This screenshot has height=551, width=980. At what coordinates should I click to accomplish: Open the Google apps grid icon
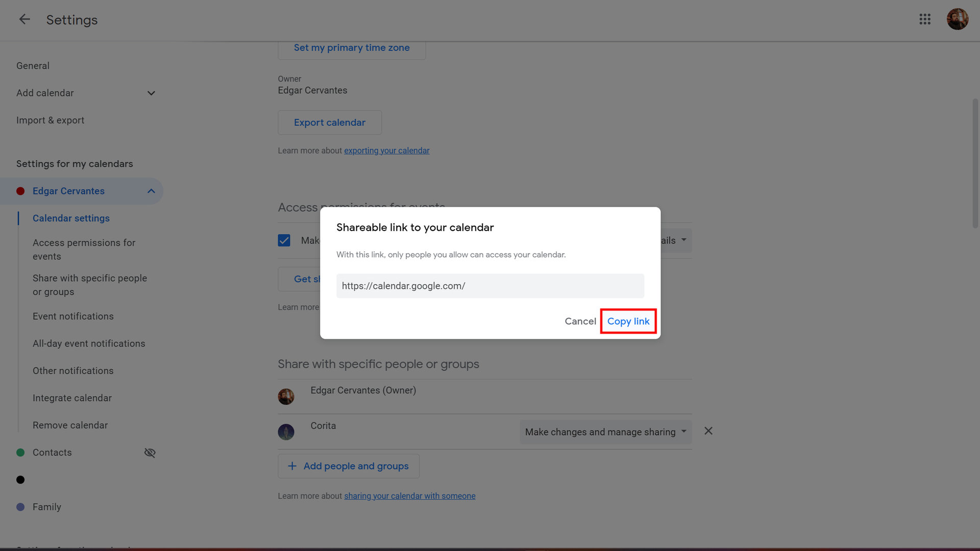point(925,19)
